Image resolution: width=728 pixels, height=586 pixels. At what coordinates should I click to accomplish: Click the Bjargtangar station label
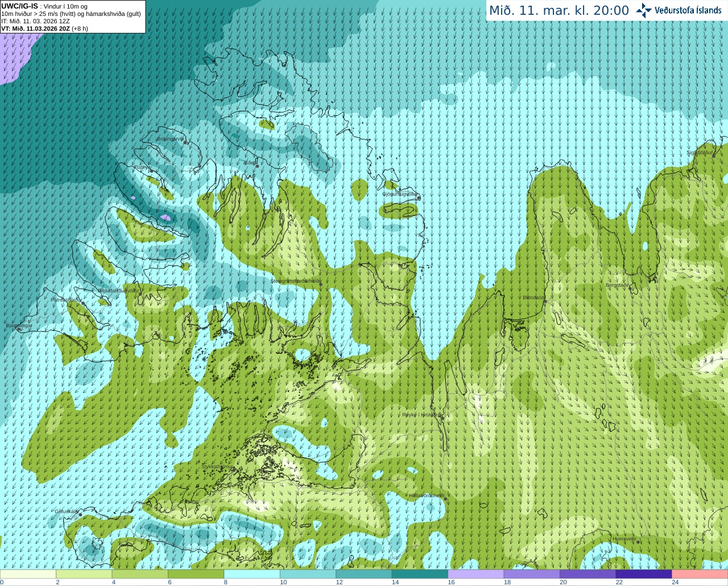19,325
